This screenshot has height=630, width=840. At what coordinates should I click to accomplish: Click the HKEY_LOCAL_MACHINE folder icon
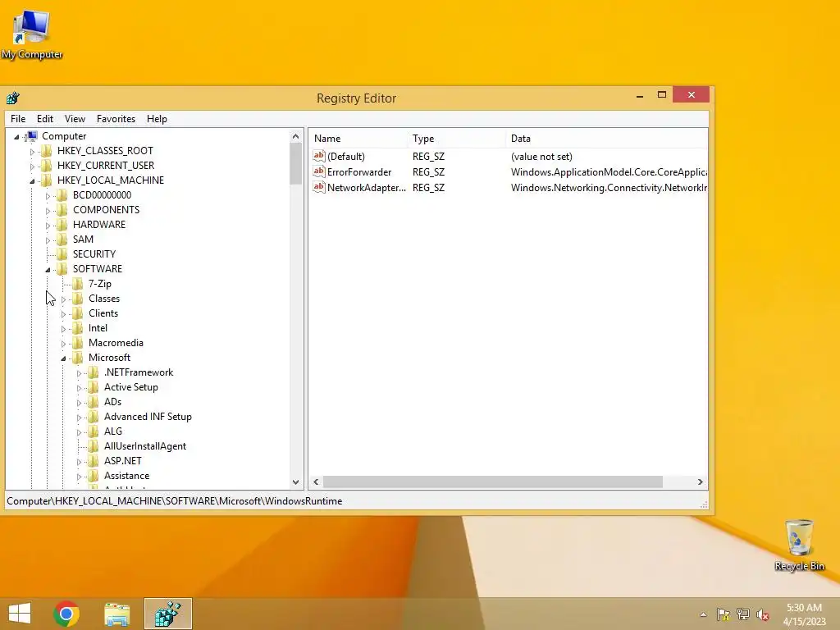47,180
